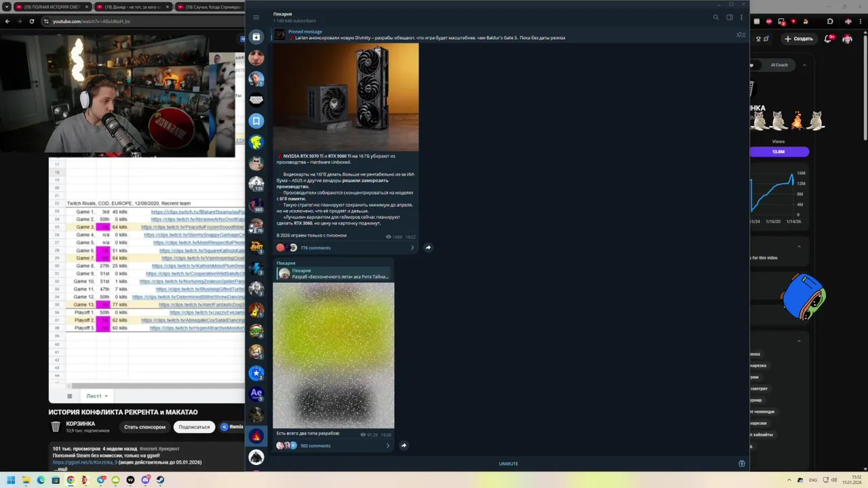Screen dimensions: 868x488
Task: Click the #recrent hashtag
Action: click(149, 449)
